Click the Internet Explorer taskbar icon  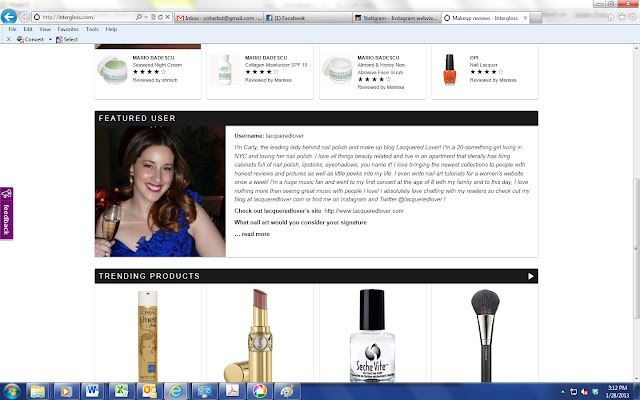click(x=176, y=391)
